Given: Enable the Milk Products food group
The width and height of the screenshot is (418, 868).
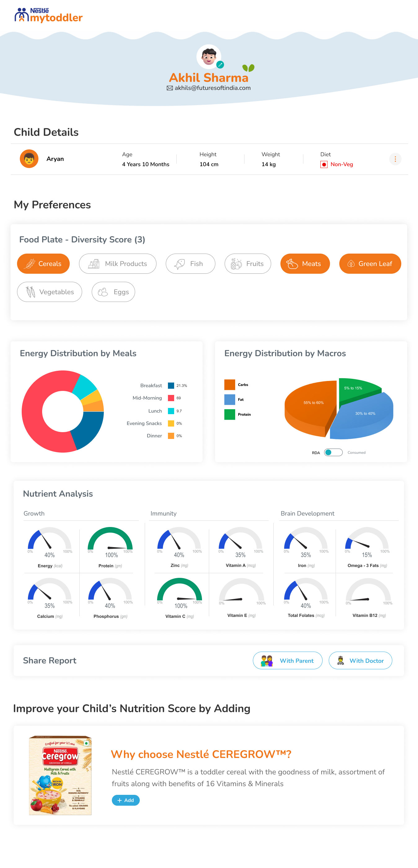Looking at the screenshot, I should 117,263.
